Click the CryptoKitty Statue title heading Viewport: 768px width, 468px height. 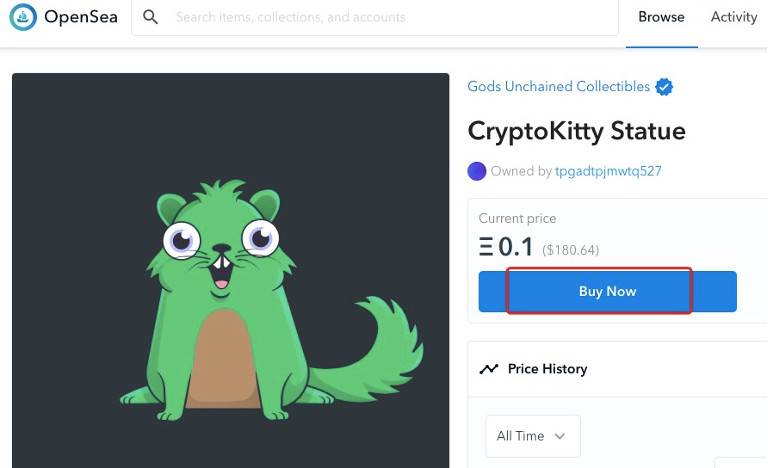pos(576,131)
